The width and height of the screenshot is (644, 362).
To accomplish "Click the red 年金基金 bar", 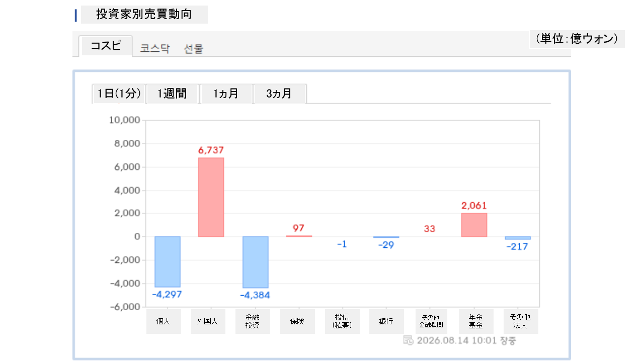I will [x=474, y=225].
